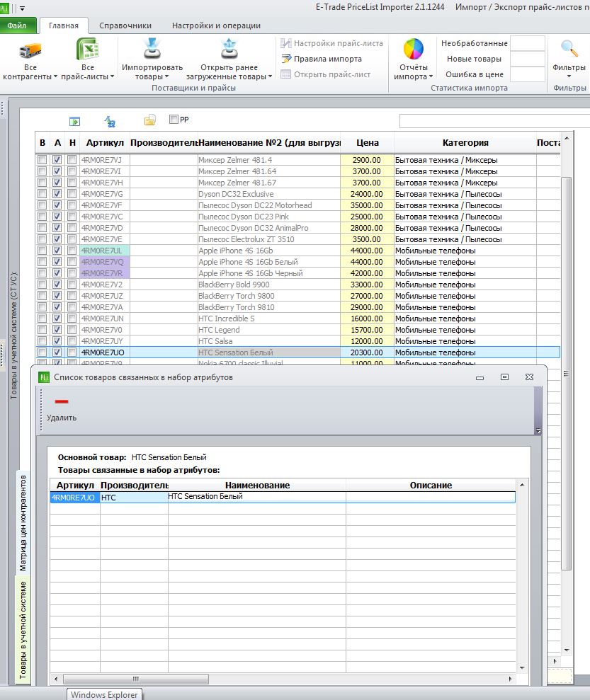Switch to Главная ribbon tab
Image resolution: width=590 pixels, height=700 pixels.
tap(64, 25)
